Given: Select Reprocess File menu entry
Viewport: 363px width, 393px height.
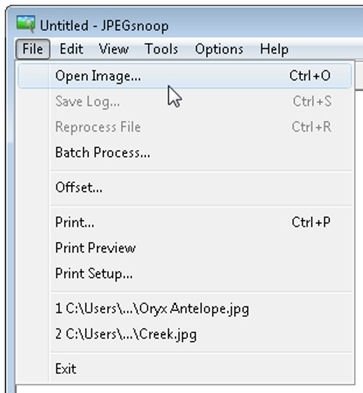Looking at the screenshot, I should (185, 127).
